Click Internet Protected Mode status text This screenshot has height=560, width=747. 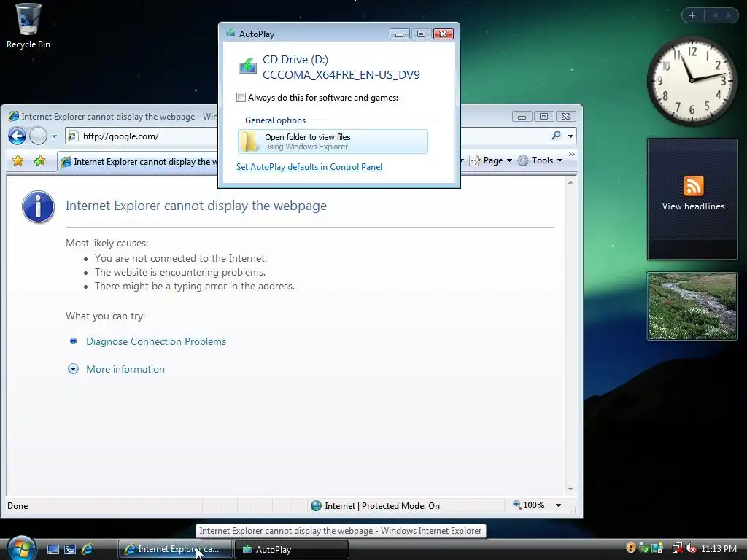pos(382,506)
